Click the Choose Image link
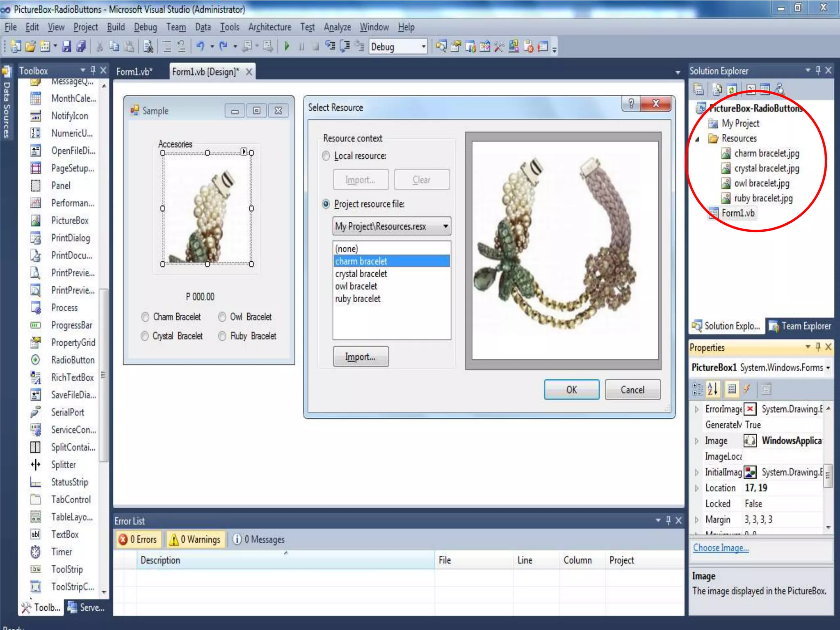Screen dimensions: 840x630 (721, 548)
